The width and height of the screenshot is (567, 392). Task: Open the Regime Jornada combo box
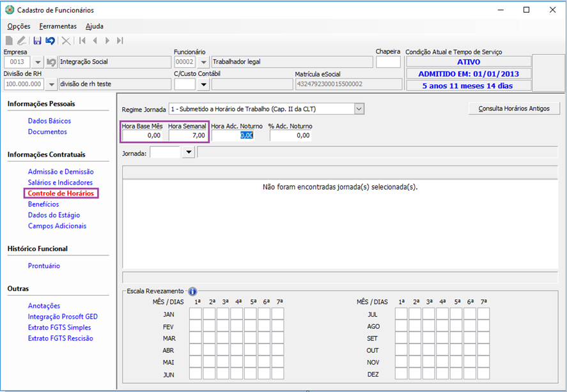(x=266, y=109)
